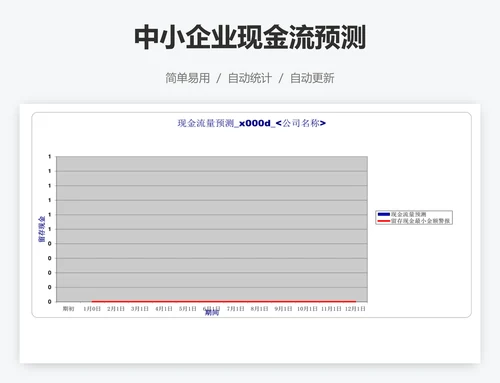This screenshot has width=500, height=383.
Task: Click the horizontal axis label 期间
Action: pyautogui.click(x=212, y=313)
